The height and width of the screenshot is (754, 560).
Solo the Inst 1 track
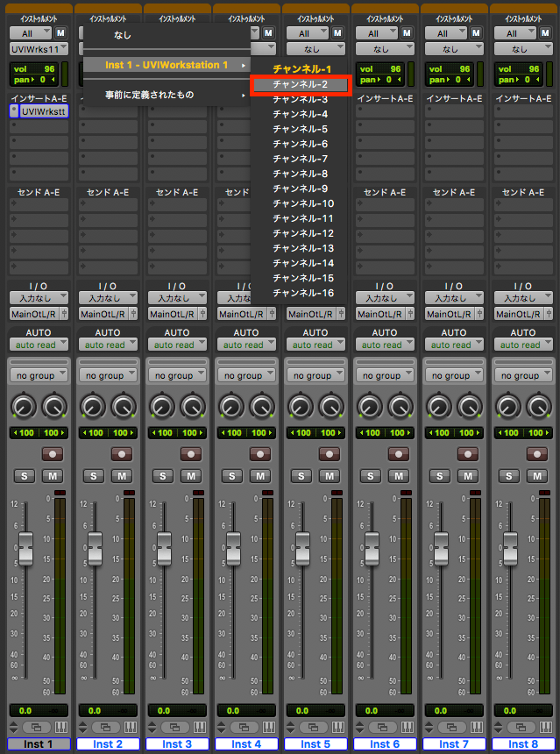(25, 476)
